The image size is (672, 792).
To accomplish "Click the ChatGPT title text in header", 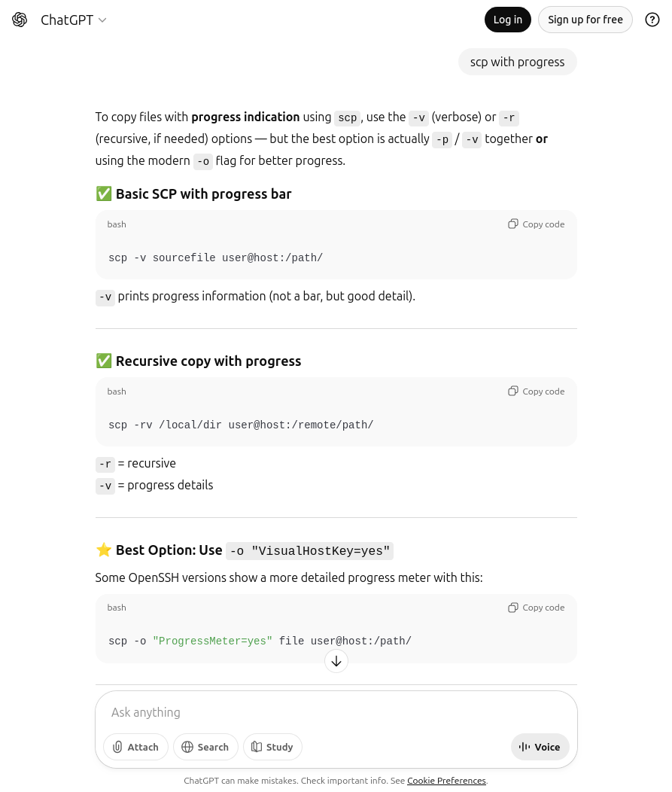I will pyautogui.click(x=66, y=20).
